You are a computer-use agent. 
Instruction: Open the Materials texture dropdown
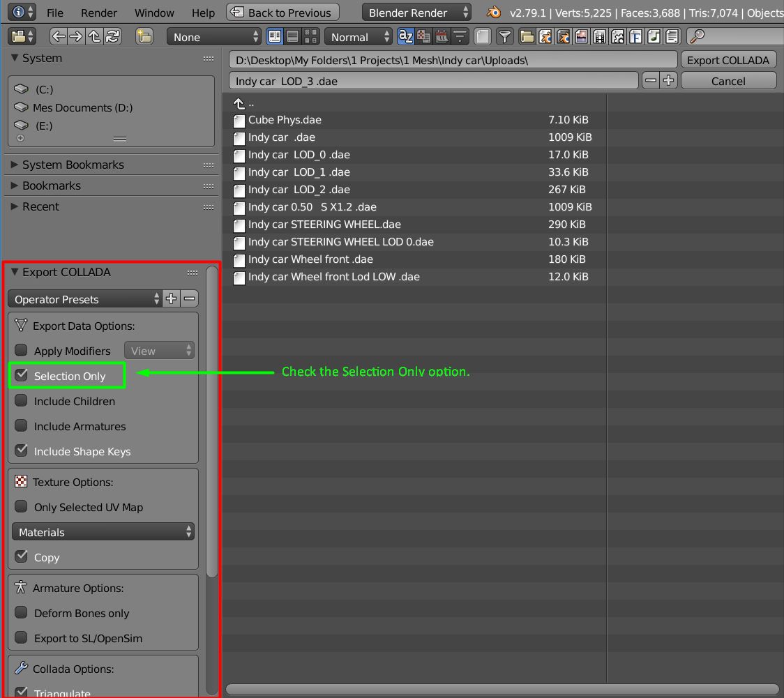click(103, 532)
